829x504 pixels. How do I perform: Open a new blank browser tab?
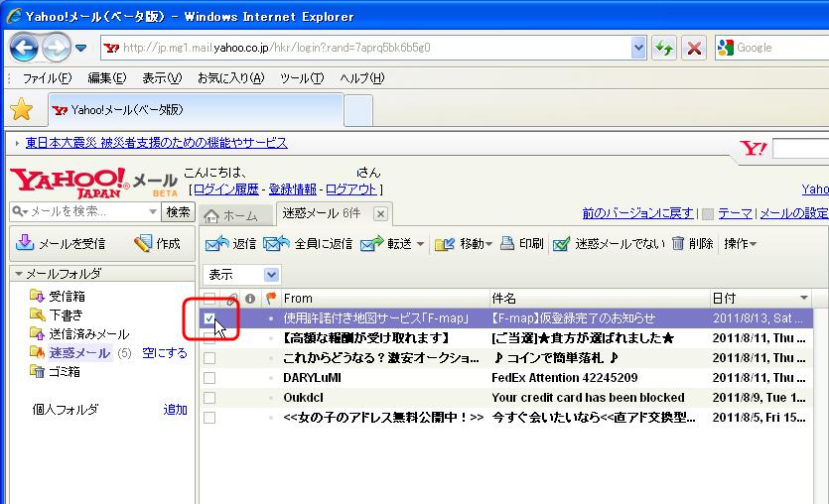[x=358, y=110]
